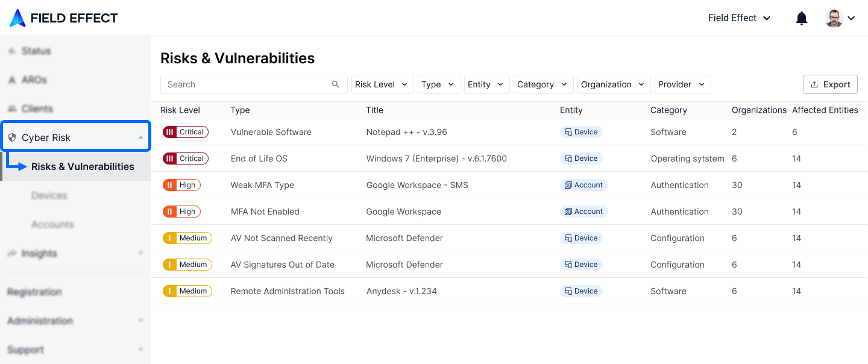Open Clients in the sidebar
This screenshot has width=868, height=364.
(x=37, y=108)
